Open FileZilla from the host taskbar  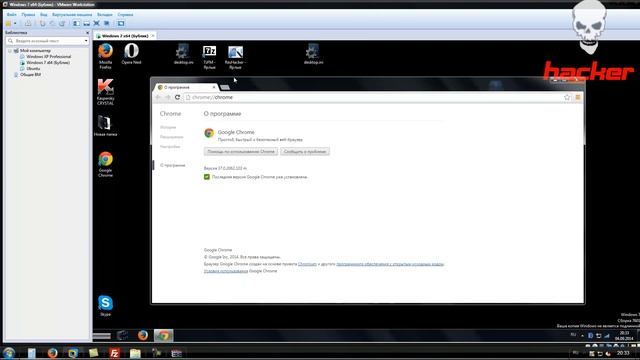click(114, 353)
